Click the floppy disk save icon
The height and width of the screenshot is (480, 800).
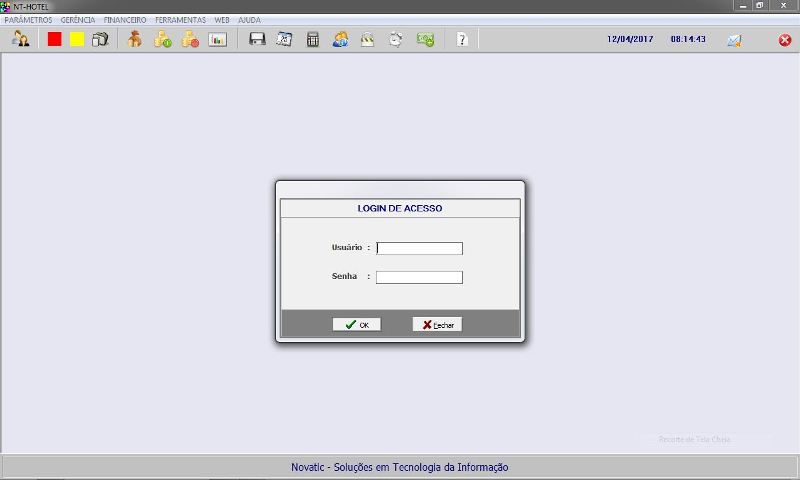(x=257, y=40)
